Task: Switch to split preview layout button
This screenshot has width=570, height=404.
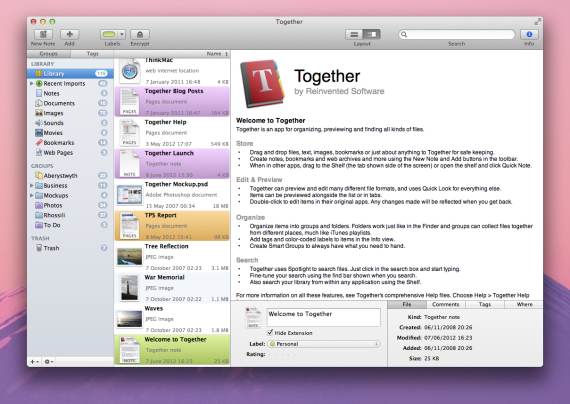Action: (372, 35)
